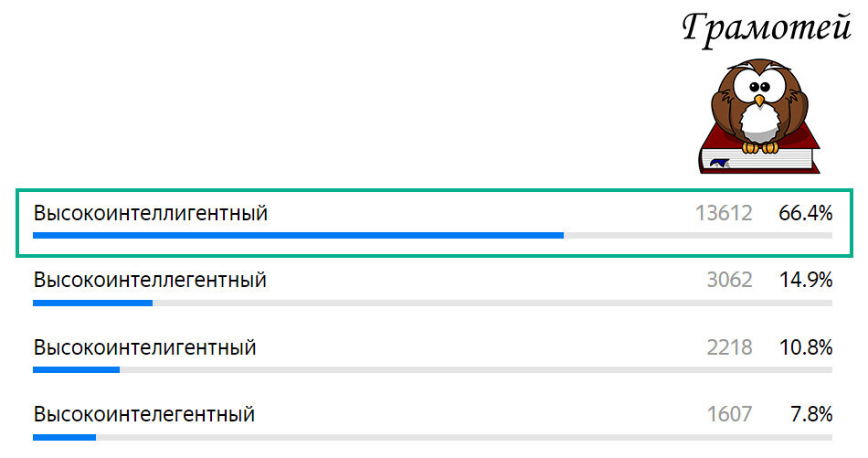Viewport: 868px width, 458px height.
Task: Click the 7.8% blue progress bar
Action: click(65, 438)
